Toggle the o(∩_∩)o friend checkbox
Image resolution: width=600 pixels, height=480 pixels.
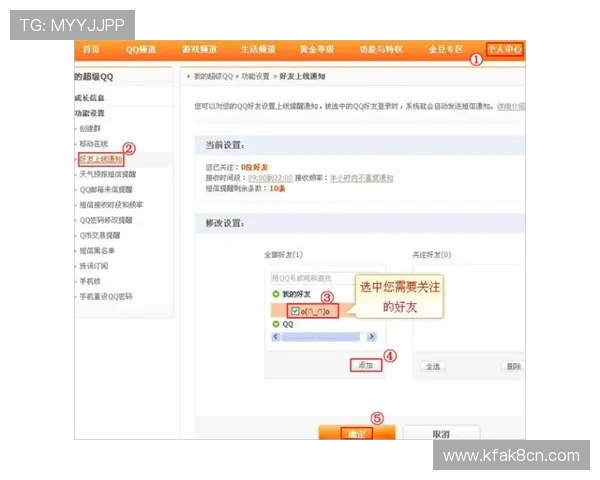[295, 311]
